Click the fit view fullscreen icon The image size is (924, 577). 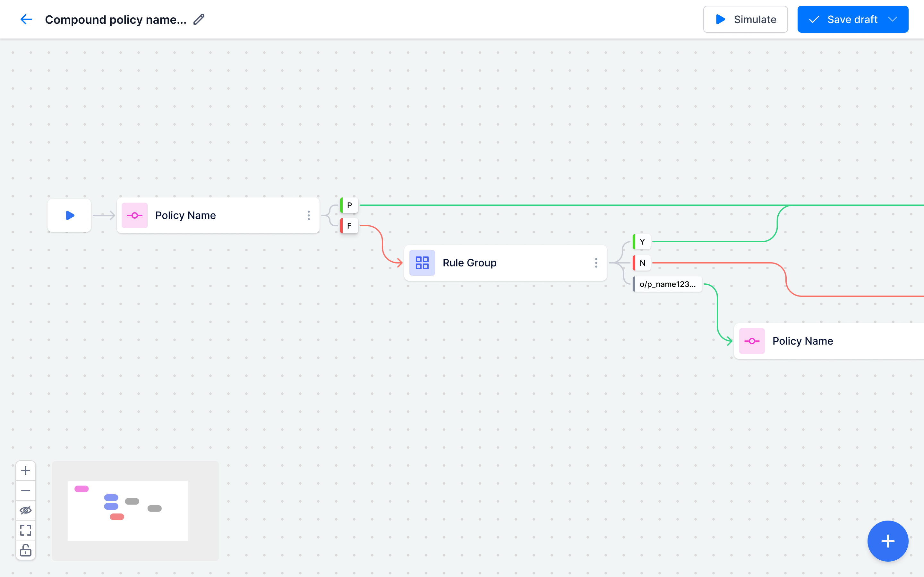tap(26, 530)
